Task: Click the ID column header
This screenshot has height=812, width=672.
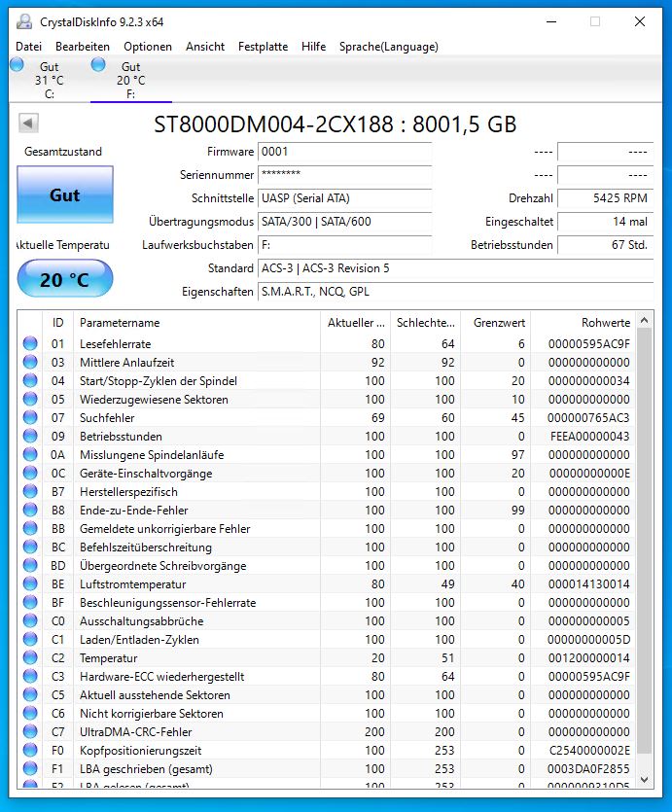Action: (x=58, y=322)
